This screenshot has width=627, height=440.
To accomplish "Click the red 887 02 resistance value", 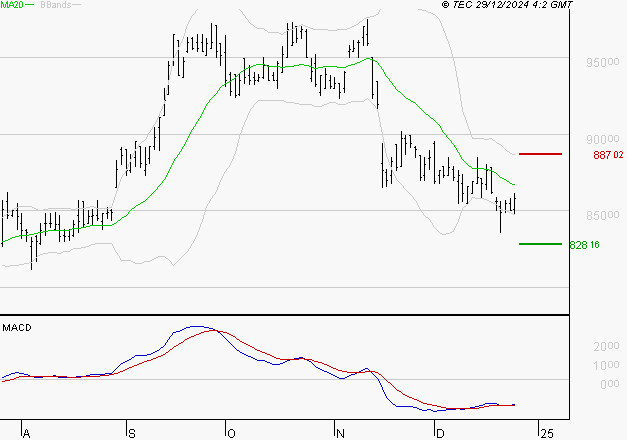I will point(608,155).
